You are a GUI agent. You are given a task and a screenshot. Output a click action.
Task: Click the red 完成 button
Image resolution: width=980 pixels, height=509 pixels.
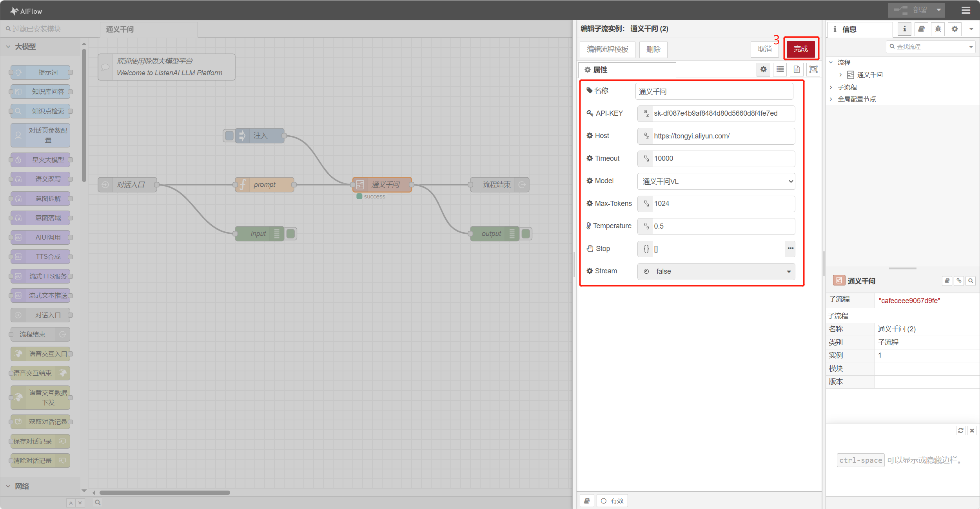point(800,49)
